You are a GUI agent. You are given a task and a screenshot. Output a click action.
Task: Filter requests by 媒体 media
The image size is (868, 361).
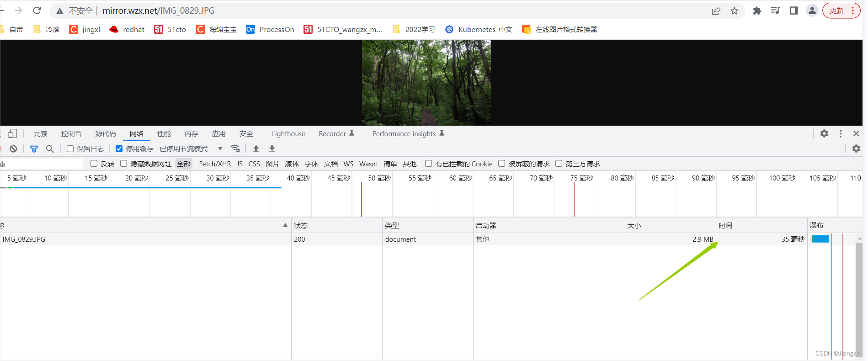(292, 164)
